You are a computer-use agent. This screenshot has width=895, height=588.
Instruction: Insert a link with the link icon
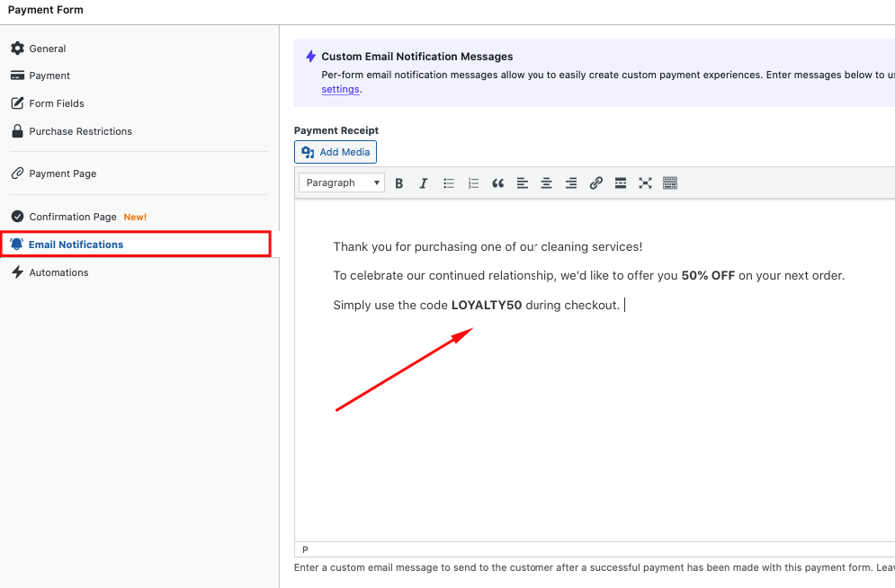coord(595,183)
